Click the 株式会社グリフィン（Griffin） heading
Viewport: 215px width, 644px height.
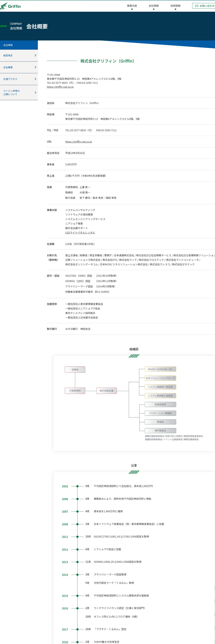tap(108, 61)
